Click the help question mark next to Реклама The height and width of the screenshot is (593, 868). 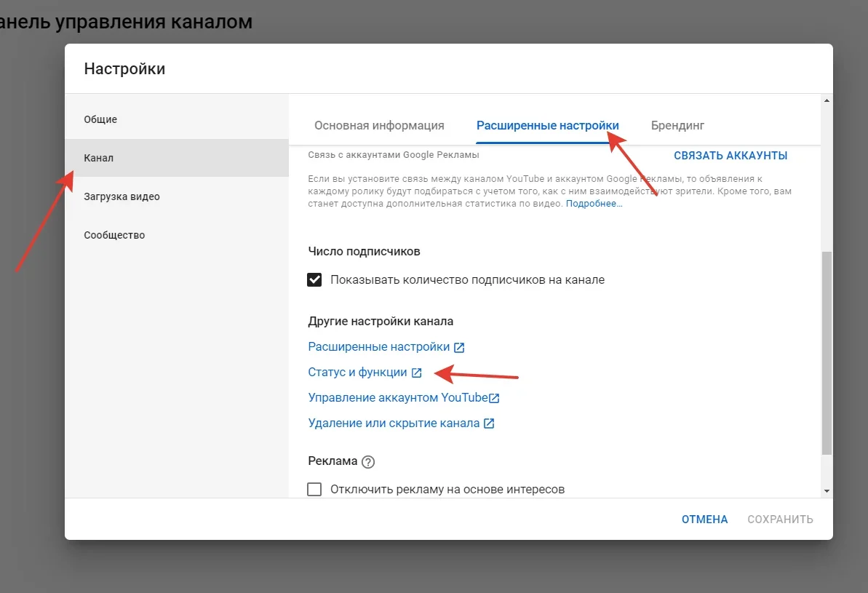[x=368, y=461]
